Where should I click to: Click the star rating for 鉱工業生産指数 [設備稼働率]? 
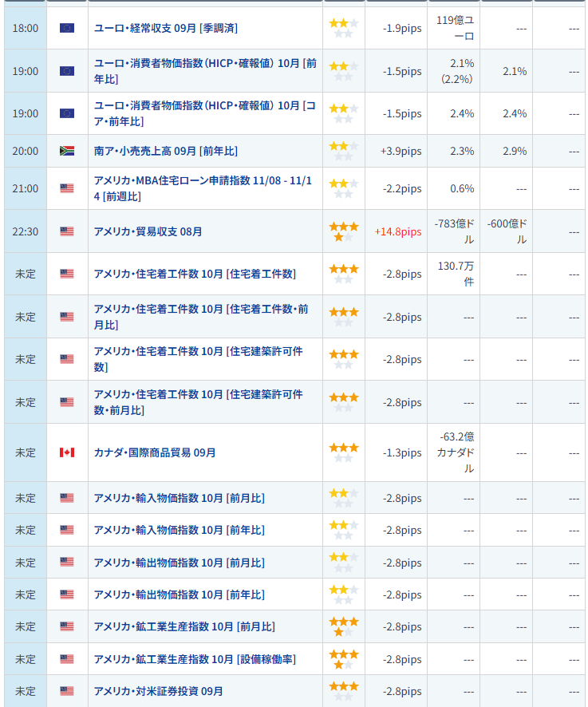[x=344, y=659]
